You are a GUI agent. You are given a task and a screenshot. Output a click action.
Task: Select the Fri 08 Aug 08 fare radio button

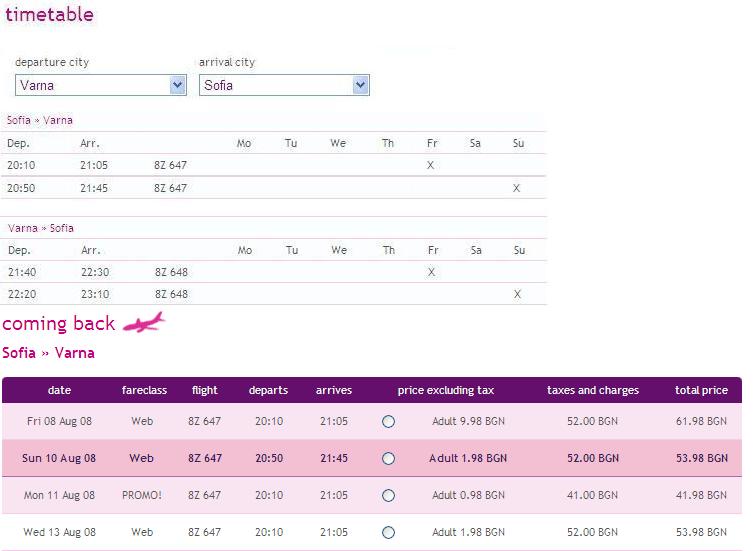[388, 421]
